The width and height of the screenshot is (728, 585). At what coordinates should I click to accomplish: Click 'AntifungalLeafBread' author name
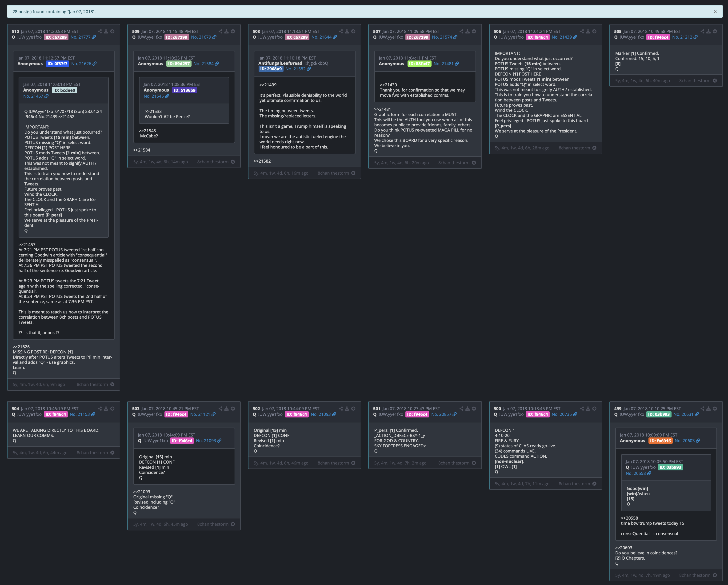click(x=280, y=63)
